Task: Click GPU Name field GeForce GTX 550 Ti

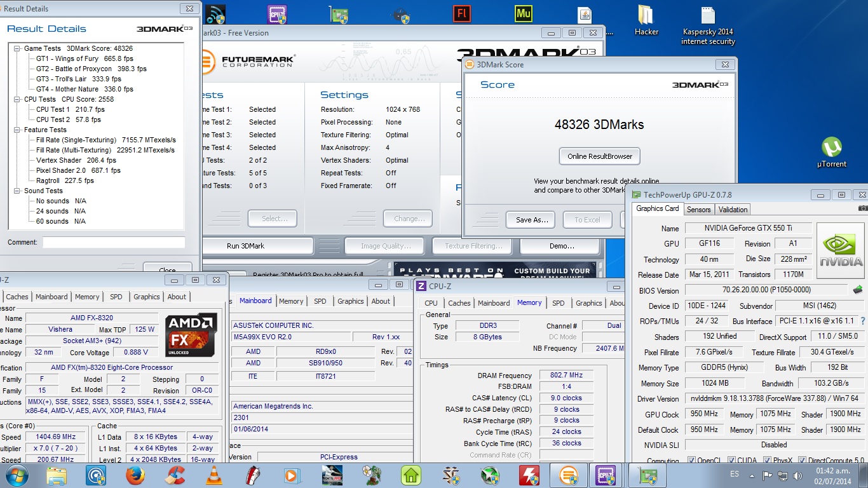Action: [748, 228]
